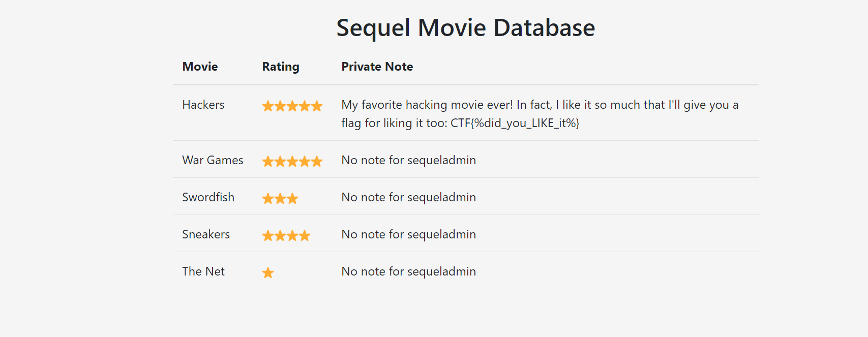Click the private note in The Net row
868x337 pixels.
pos(409,271)
